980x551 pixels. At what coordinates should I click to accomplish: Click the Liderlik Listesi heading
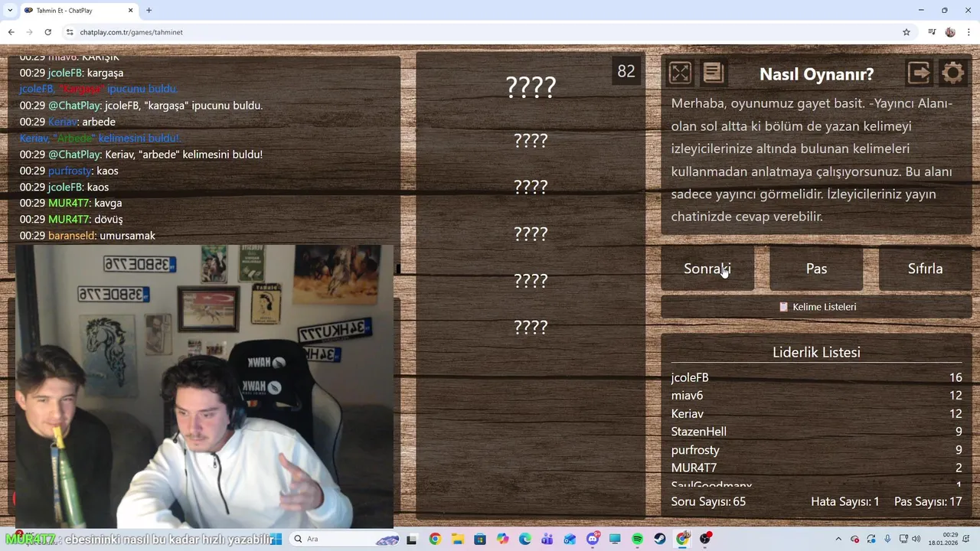(x=816, y=352)
